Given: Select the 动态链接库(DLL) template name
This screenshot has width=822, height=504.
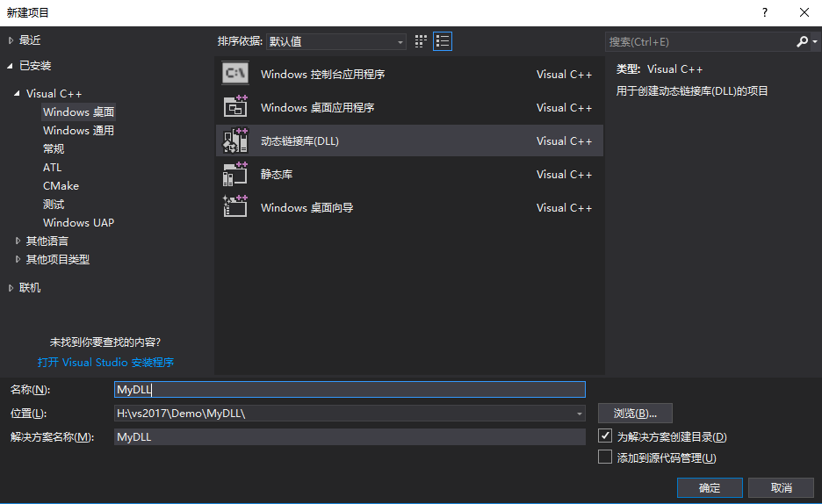Looking at the screenshot, I should coord(299,141).
